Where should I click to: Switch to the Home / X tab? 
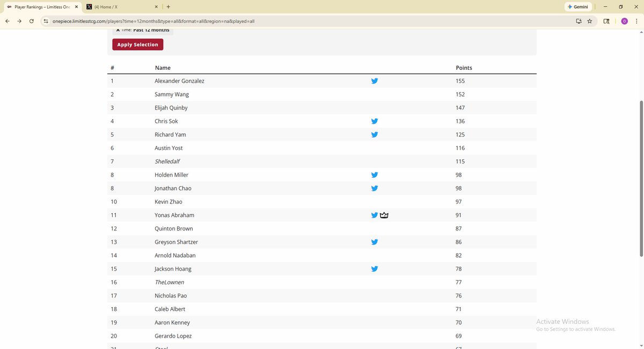[123, 7]
